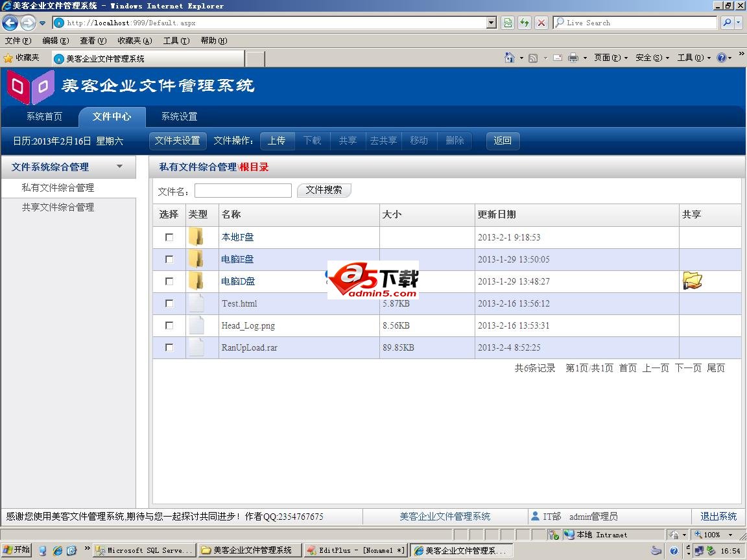
Task: Switch to the 系统首页 tab
Action: coord(44,116)
